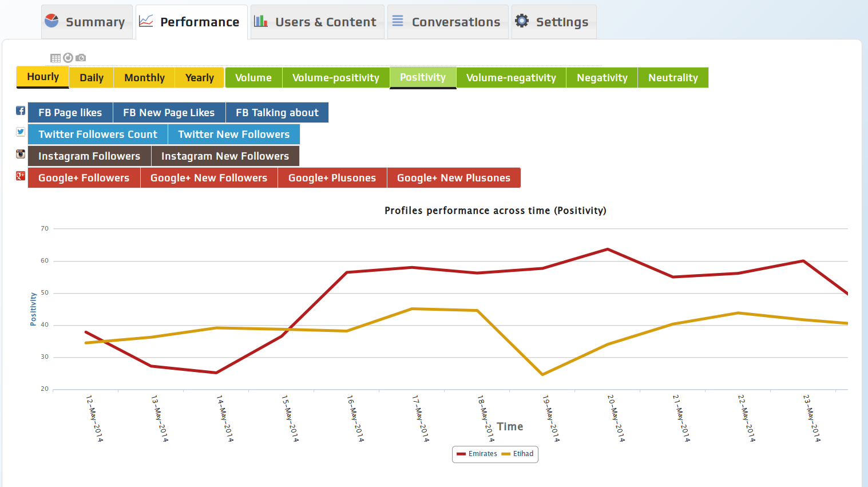
Task: Go to the Settings tab
Action: [554, 22]
